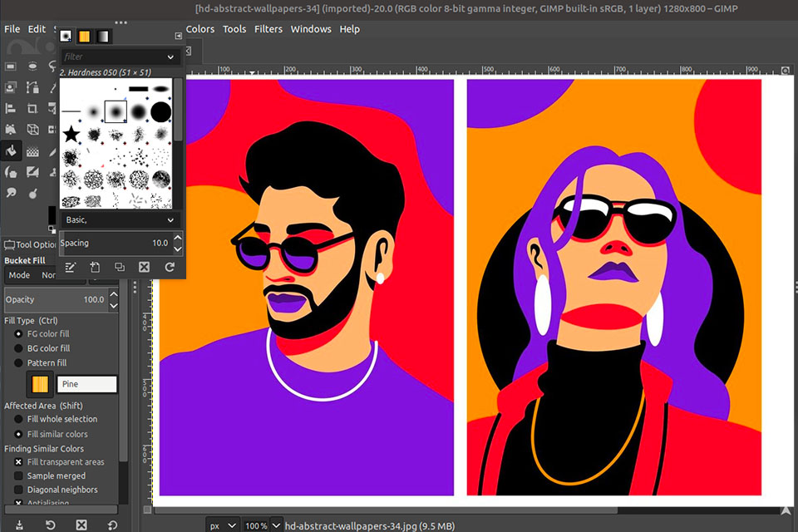Switch to the Tool Options tab
Image resolution: width=798 pixels, height=532 pixels.
click(30, 245)
